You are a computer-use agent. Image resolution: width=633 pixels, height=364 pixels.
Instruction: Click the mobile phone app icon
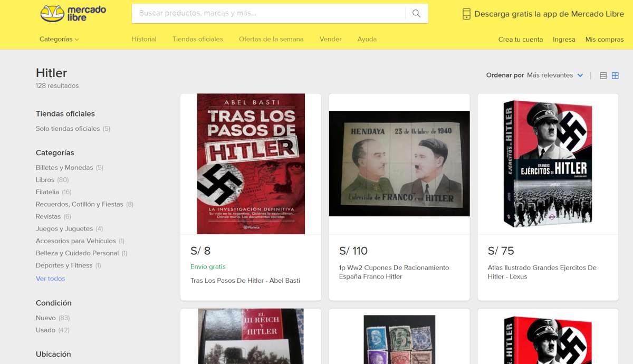point(466,14)
